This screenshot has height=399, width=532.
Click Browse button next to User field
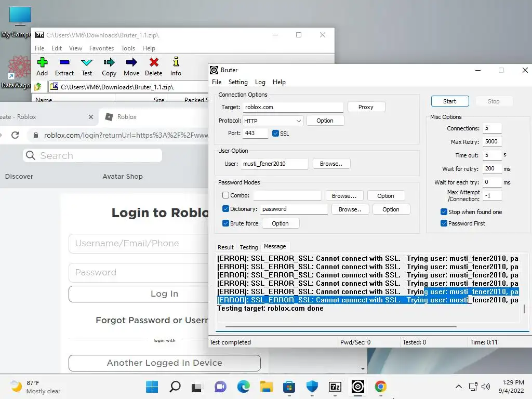(331, 164)
